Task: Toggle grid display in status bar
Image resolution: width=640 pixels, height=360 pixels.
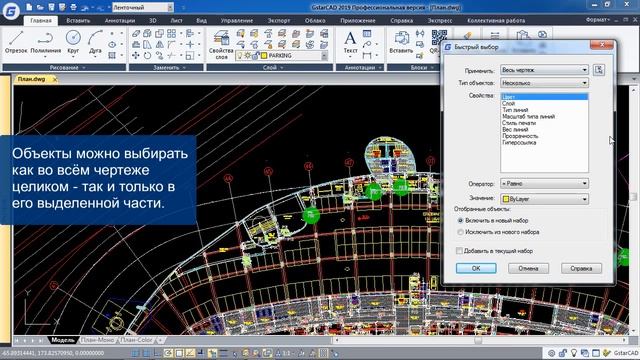Action: [146, 353]
